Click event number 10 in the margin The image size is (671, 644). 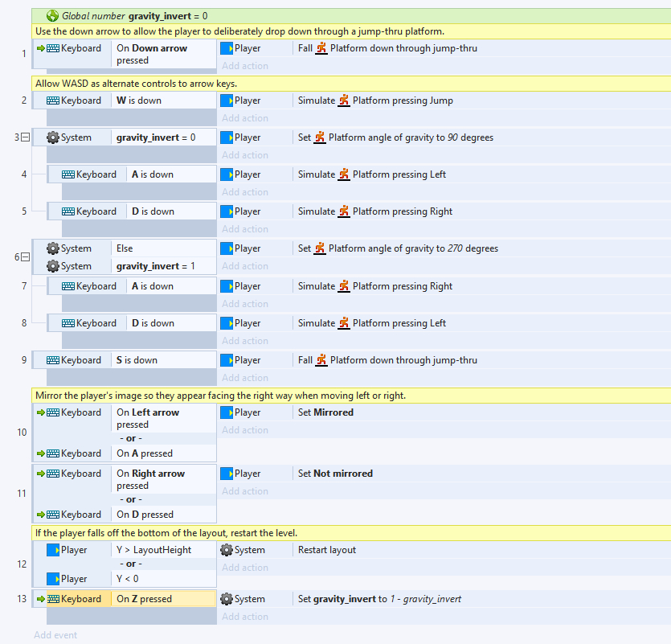(x=22, y=433)
